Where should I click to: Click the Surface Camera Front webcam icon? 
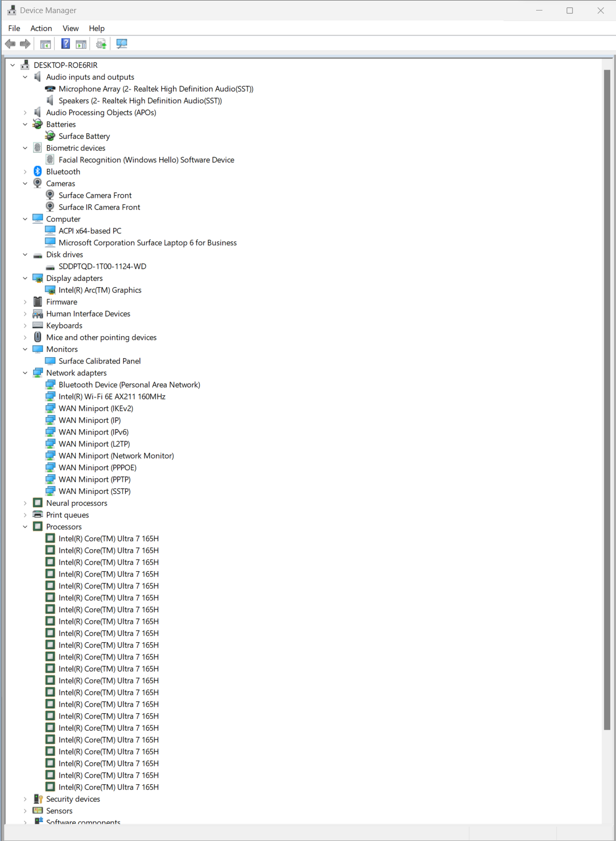(50, 195)
